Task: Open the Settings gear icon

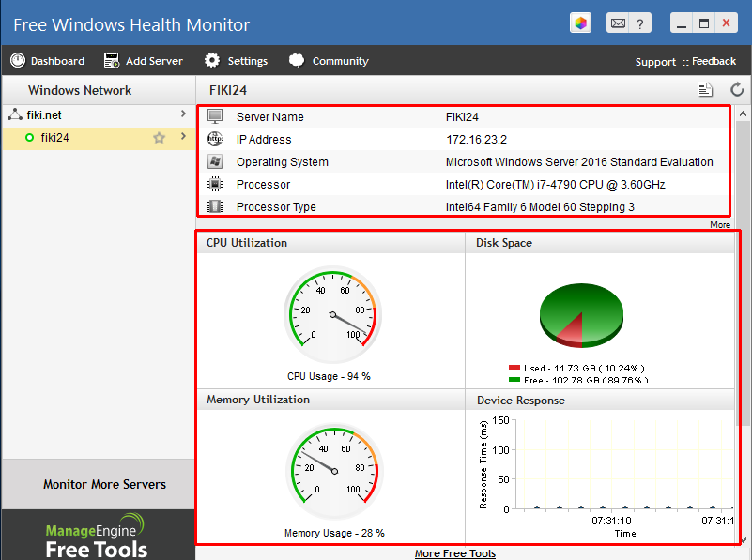Action: pos(210,60)
